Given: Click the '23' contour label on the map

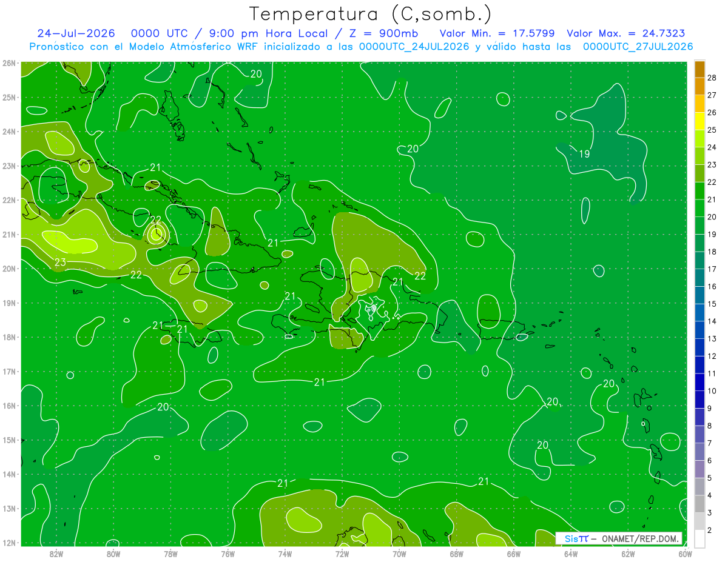Looking at the screenshot, I should click(x=60, y=263).
